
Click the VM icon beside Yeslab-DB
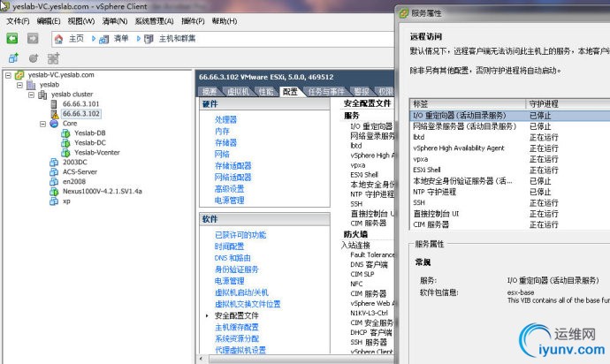[x=65, y=133]
